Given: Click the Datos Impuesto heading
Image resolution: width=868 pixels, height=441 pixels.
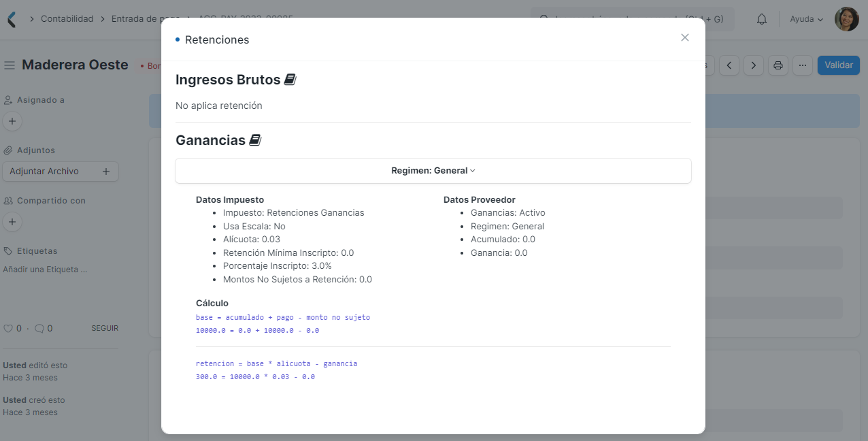Looking at the screenshot, I should coord(230,199).
